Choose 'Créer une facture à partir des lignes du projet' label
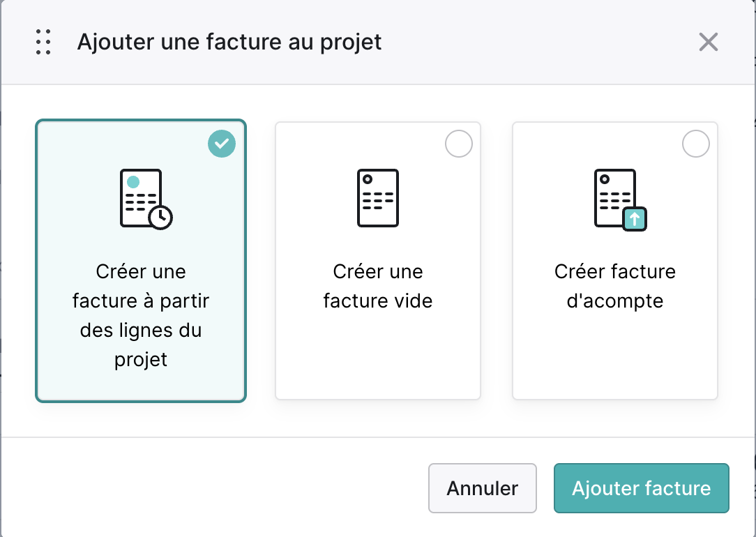 pyautogui.click(x=141, y=315)
